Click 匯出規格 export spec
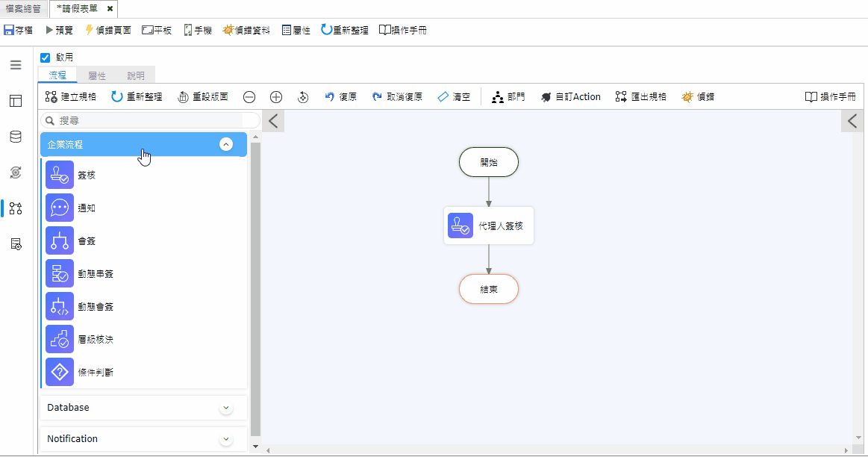Viewport: 868px width, 457px height. point(641,97)
